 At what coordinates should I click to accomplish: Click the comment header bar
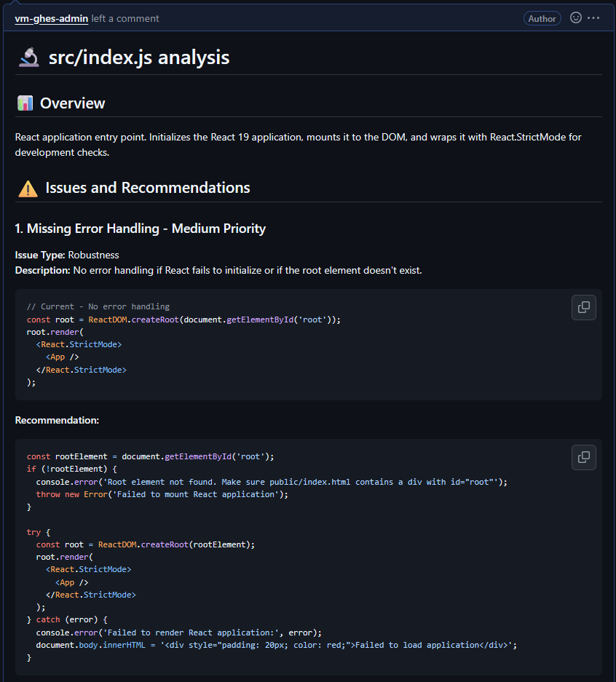308,18
